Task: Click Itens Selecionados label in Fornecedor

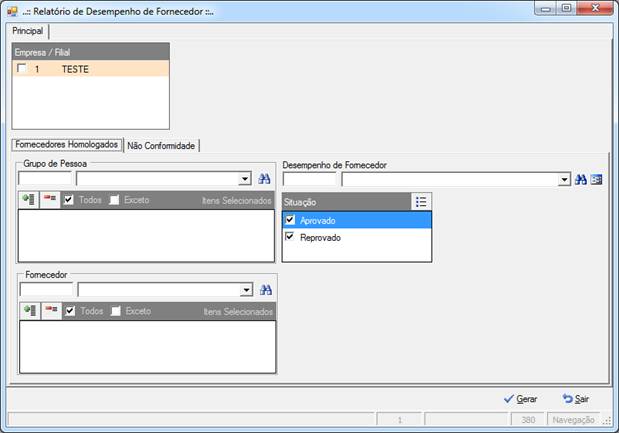Action: 238,312
